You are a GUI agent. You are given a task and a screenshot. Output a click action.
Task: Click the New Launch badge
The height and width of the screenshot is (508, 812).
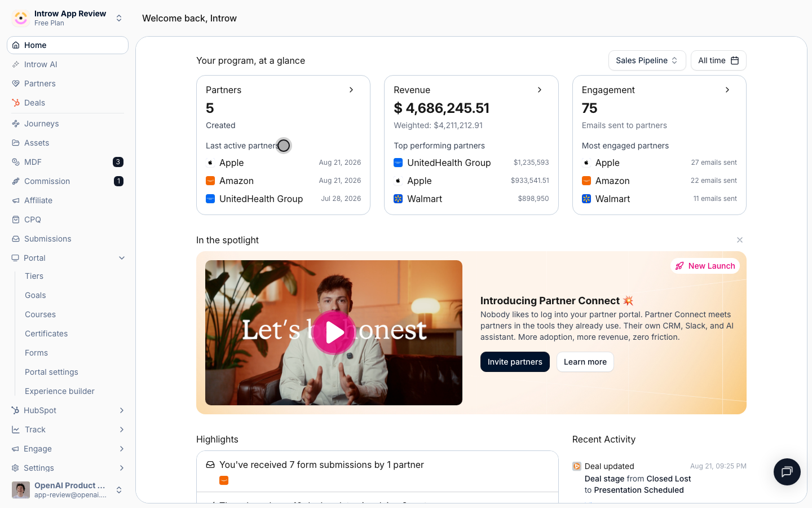pyautogui.click(x=705, y=266)
